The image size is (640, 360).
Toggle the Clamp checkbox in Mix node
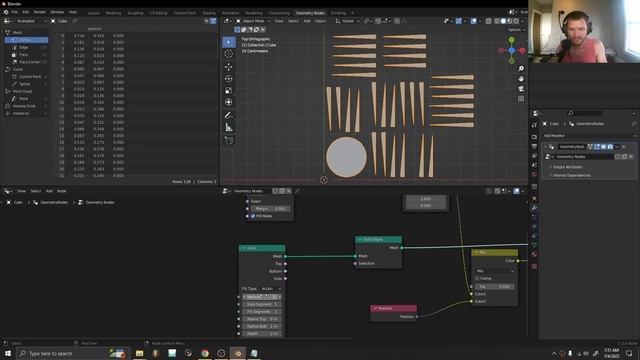(477, 278)
